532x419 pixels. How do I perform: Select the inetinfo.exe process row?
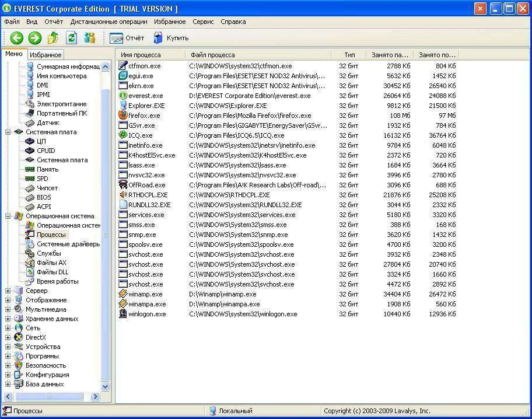[288, 145]
